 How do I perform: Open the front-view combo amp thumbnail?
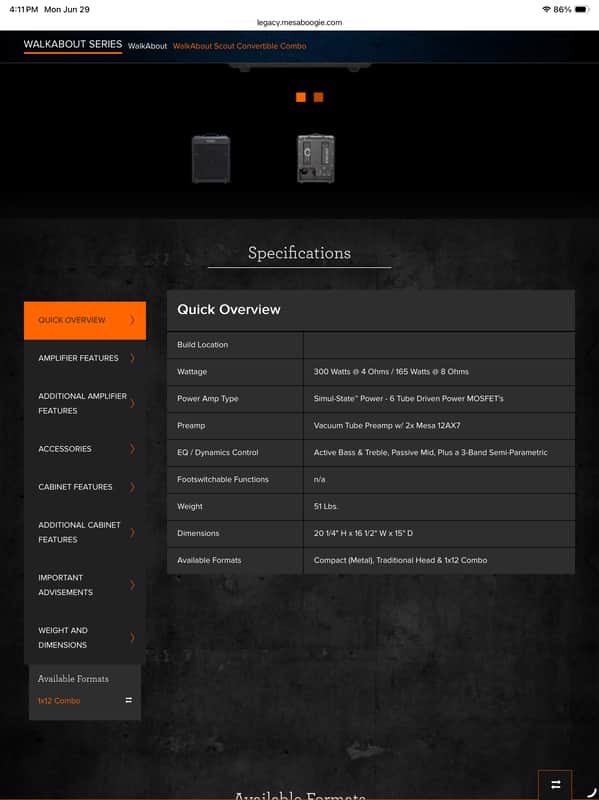pos(211,159)
